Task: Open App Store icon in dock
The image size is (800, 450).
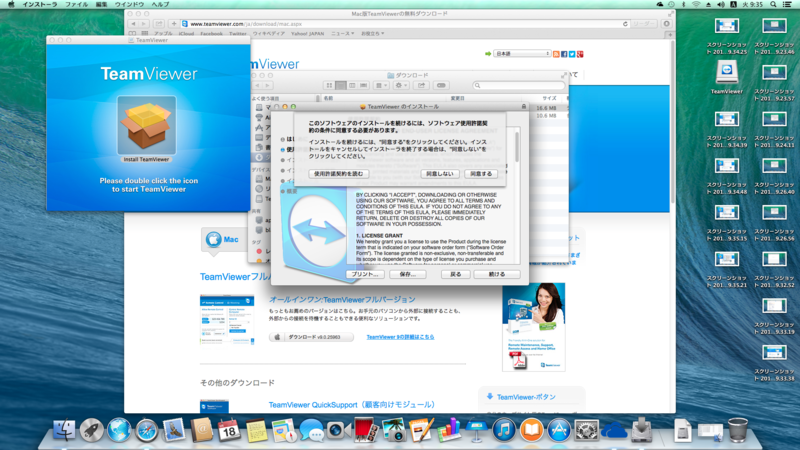Action: 559,430
